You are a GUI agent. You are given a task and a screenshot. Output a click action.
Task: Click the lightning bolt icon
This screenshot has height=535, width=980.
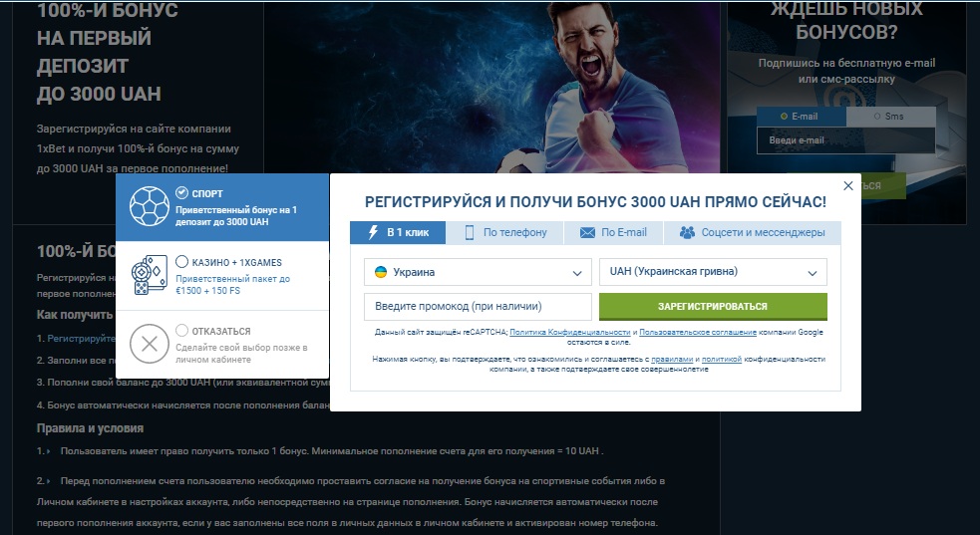click(x=373, y=232)
